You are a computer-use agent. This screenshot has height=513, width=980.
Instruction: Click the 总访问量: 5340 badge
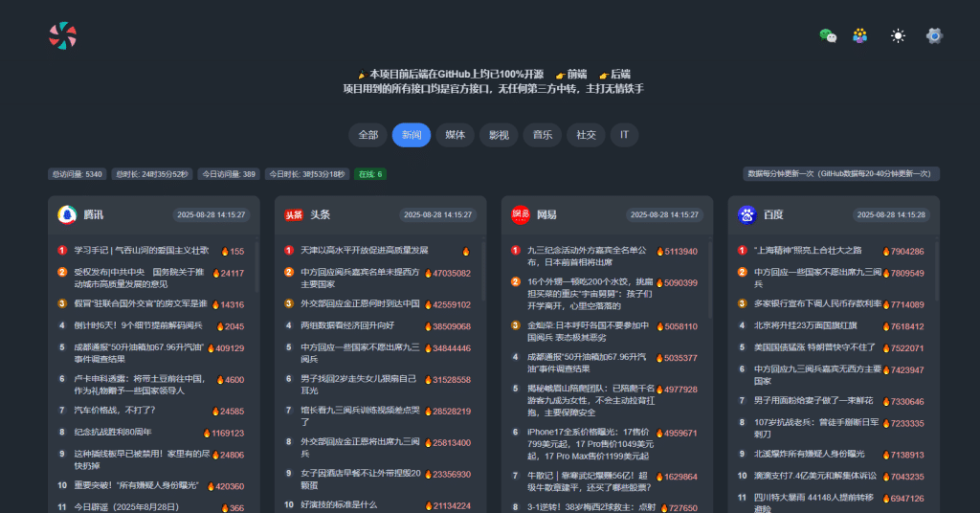(77, 174)
